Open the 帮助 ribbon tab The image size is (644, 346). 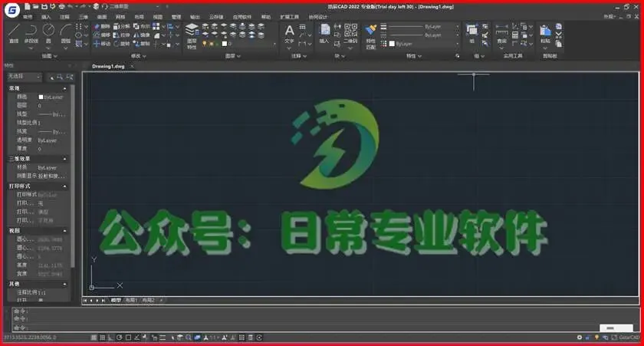[x=266, y=17]
